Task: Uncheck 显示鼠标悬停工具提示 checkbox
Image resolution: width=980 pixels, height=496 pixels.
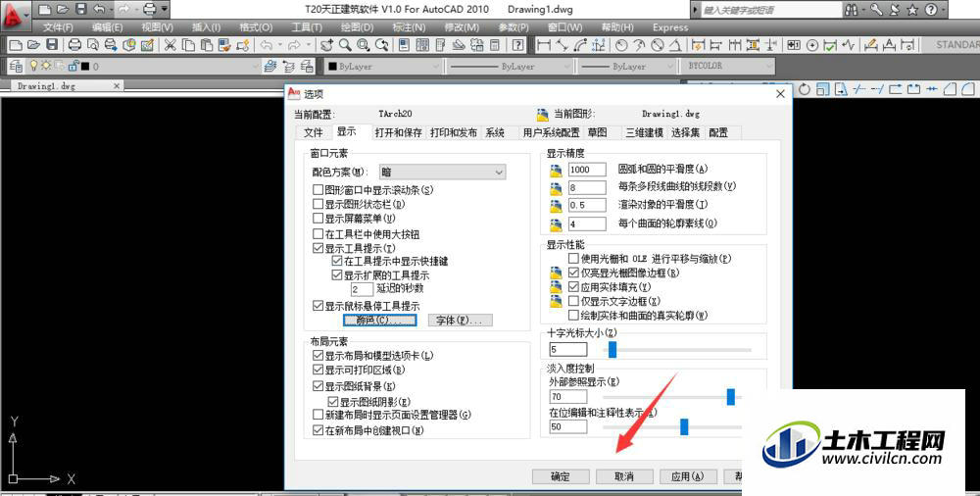Action: coord(318,306)
